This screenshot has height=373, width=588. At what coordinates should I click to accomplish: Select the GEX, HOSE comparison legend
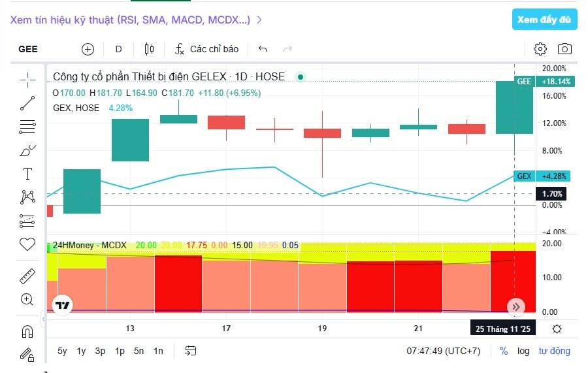(76, 108)
